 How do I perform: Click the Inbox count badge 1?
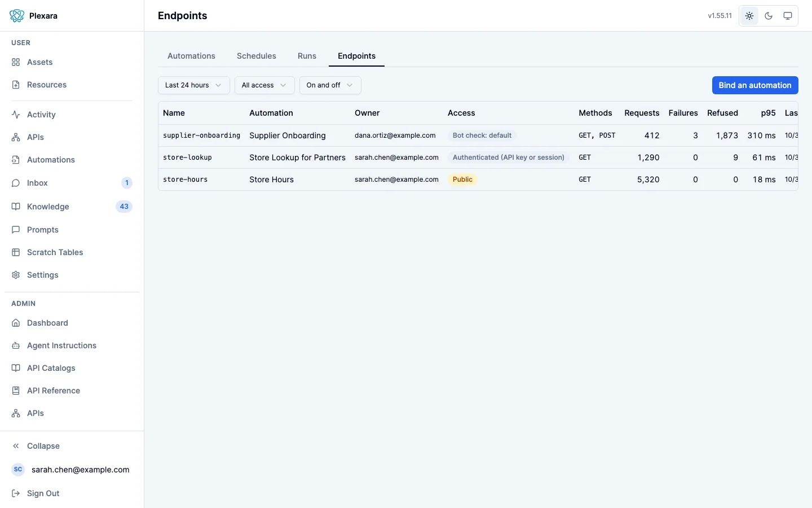[x=127, y=183]
